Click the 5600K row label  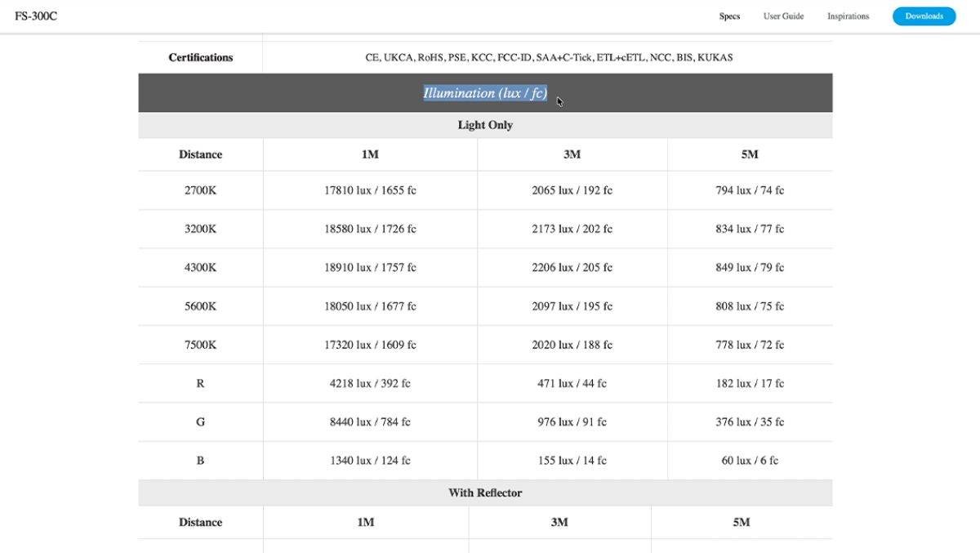pyautogui.click(x=200, y=306)
